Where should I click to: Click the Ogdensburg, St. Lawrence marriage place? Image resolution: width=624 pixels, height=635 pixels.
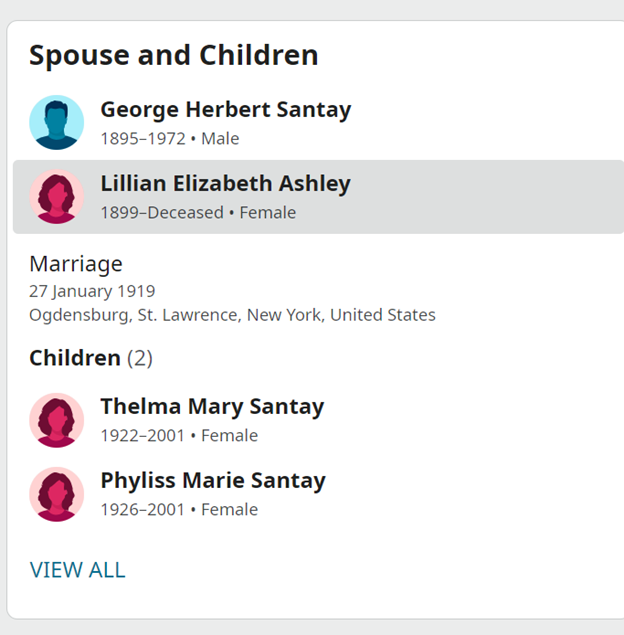[x=232, y=315]
